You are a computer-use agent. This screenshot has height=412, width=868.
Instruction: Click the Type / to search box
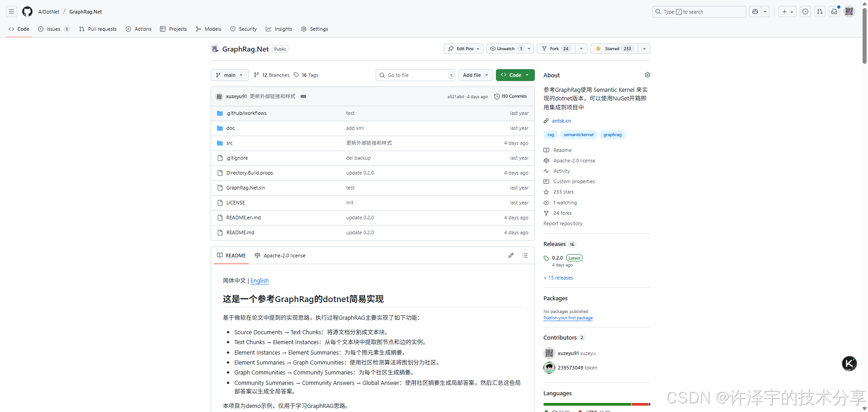coord(699,12)
